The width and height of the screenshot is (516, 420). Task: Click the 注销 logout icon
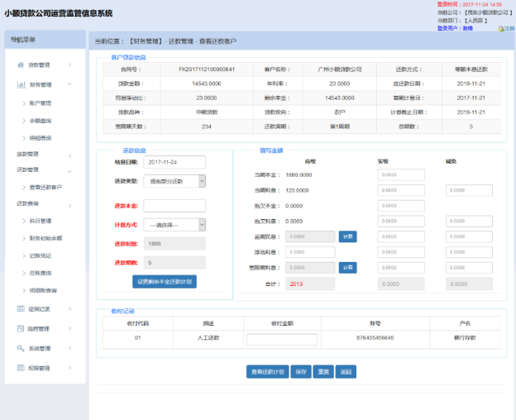coord(501,29)
